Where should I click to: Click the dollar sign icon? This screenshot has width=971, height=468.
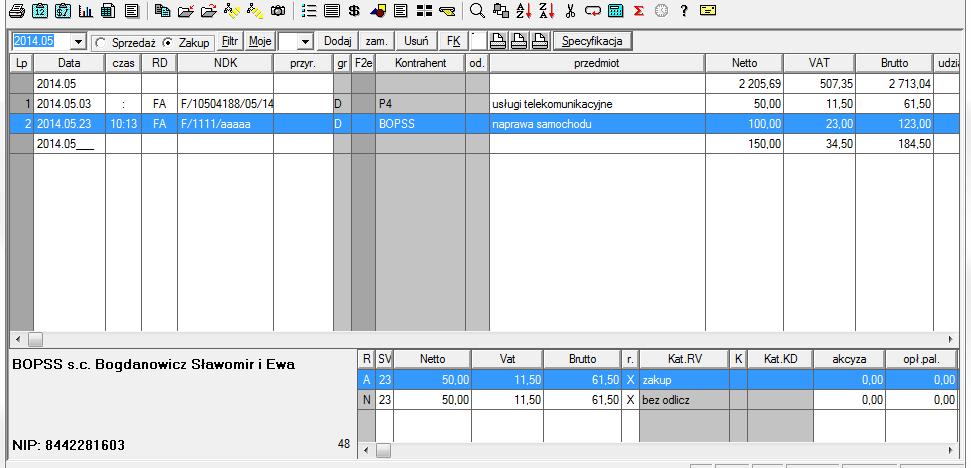click(x=354, y=11)
